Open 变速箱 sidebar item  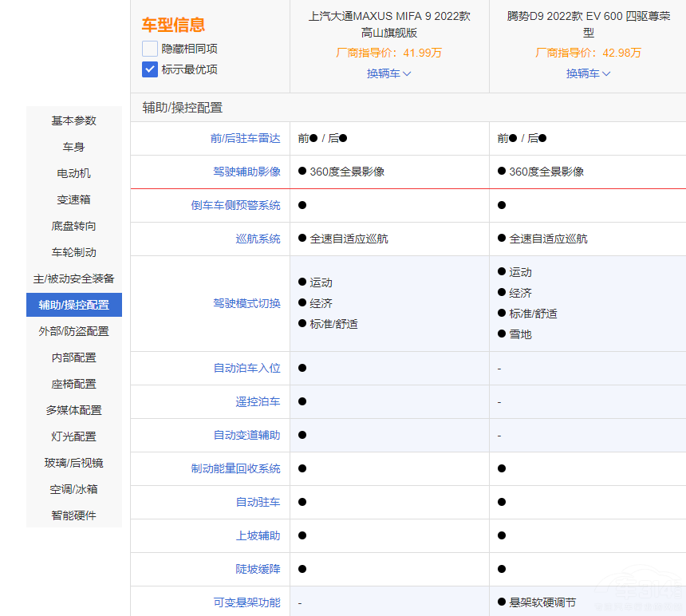pyautogui.click(x=74, y=199)
